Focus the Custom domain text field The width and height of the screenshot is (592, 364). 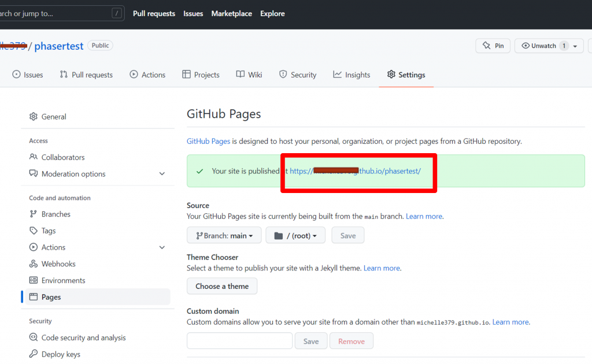[239, 341]
